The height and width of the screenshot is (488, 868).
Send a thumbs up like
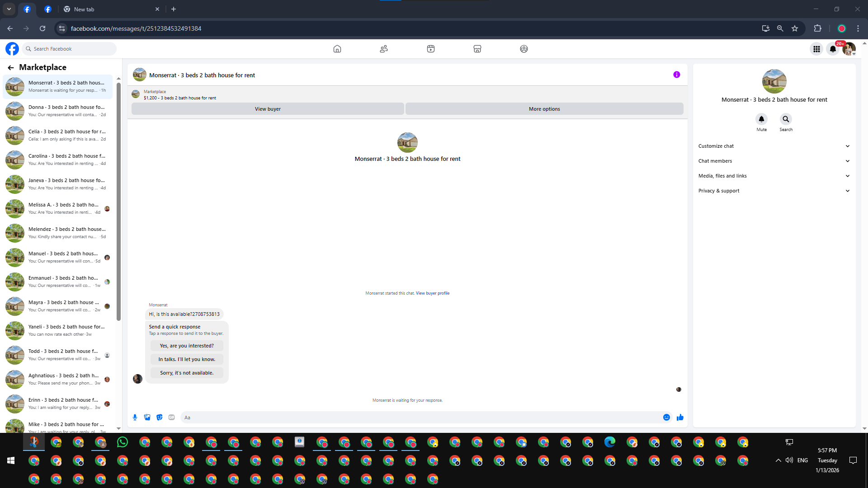click(680, 418)
